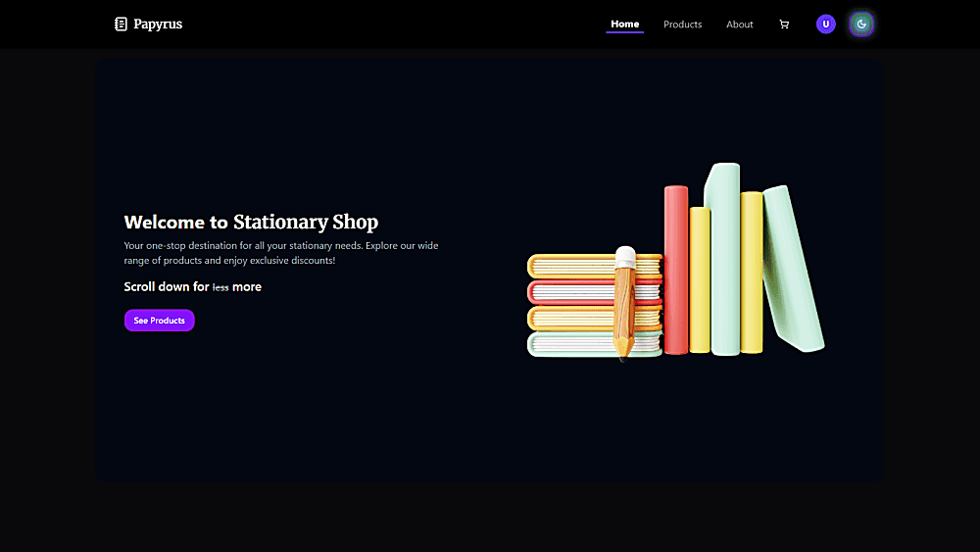This screenshot has width=980, height=552.
Task: Click the struck-through "less" word
Action: (x=220, y=287)
